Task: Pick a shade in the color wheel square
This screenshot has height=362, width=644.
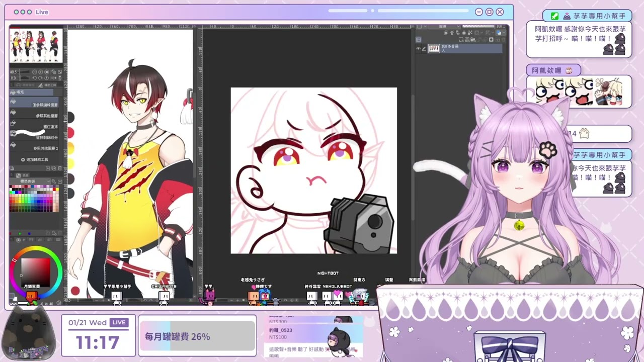Action: coord(35,271)
